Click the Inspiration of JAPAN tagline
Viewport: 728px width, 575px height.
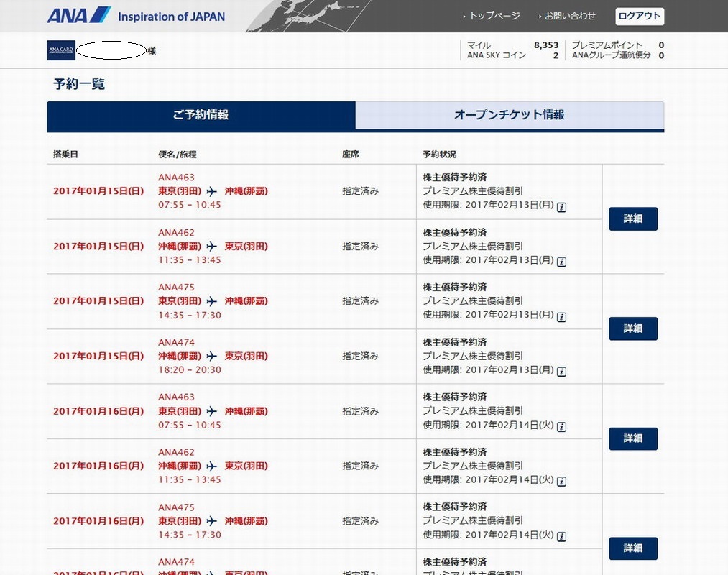point(171,17)
